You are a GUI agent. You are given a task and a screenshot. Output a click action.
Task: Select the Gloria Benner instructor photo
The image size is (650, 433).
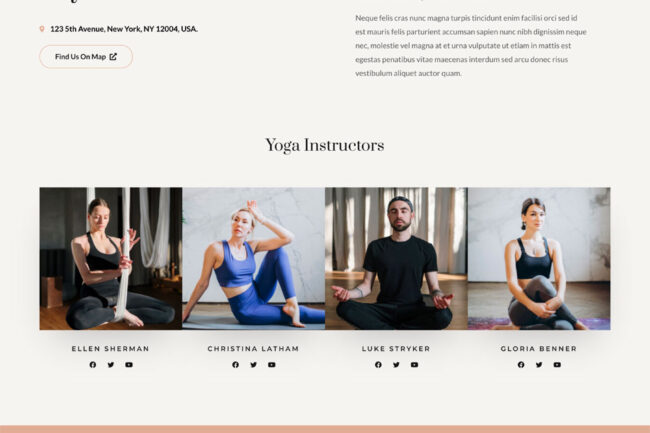(x=539, y=259)
